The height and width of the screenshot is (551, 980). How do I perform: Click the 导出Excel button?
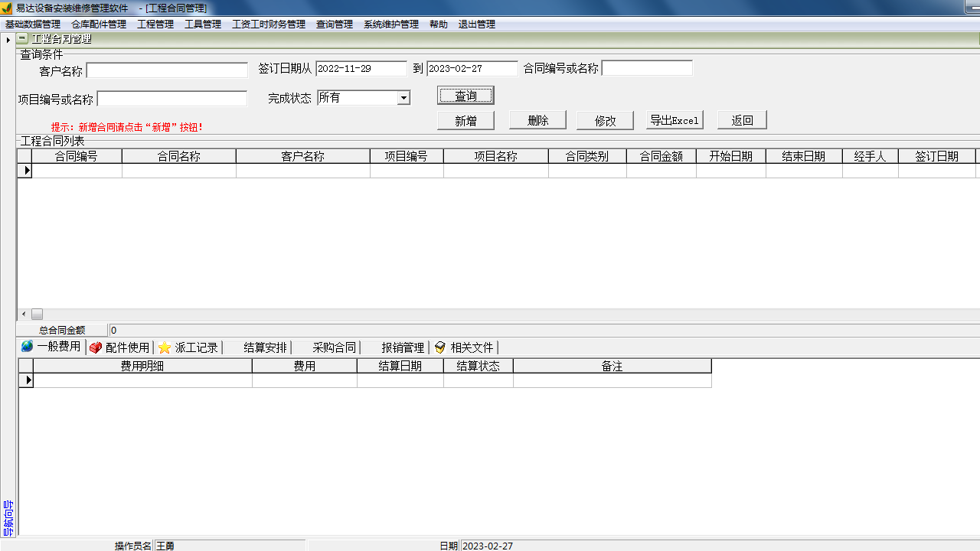tap(675, 121)
